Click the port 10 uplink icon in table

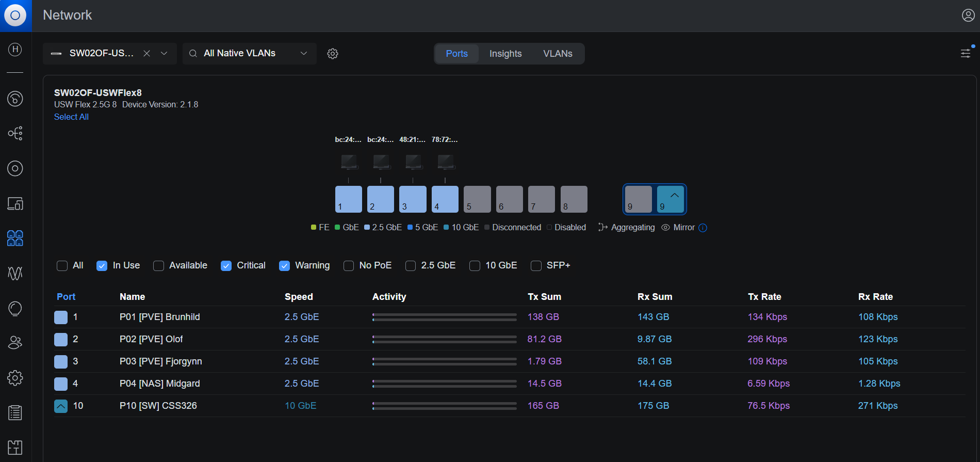coord(61,406)
